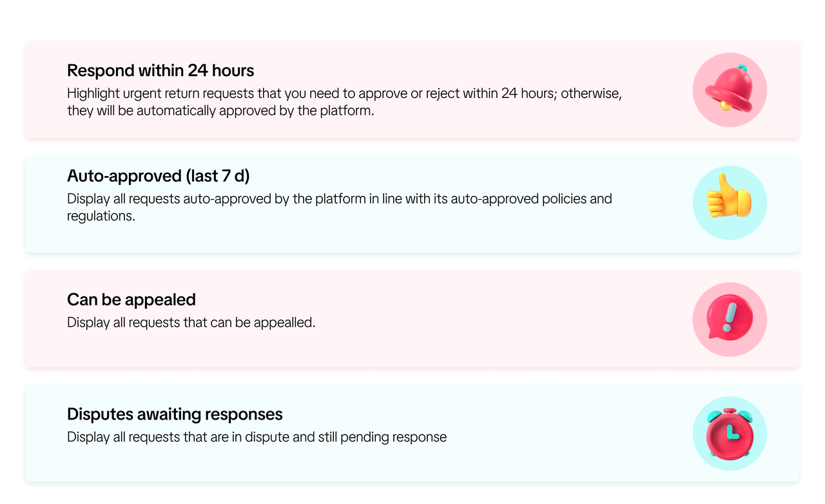825x504 pixels.
Task: Open the Disputes awaiting responses heading
Action: (175, 414)
